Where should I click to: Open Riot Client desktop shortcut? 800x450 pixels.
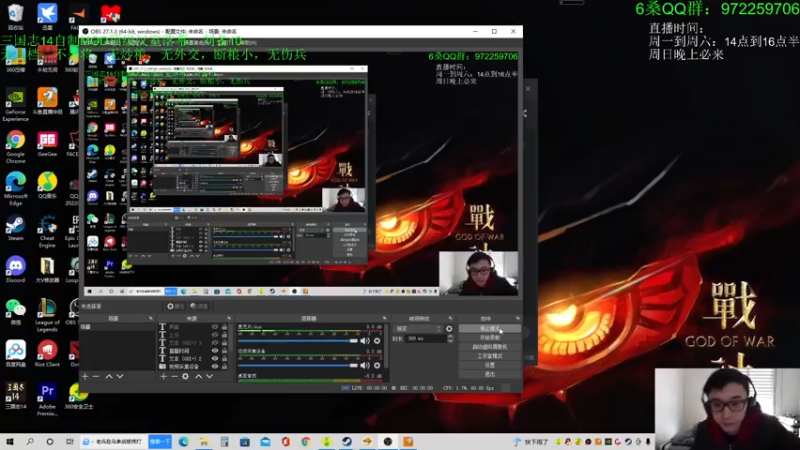(x=47, y=354)
